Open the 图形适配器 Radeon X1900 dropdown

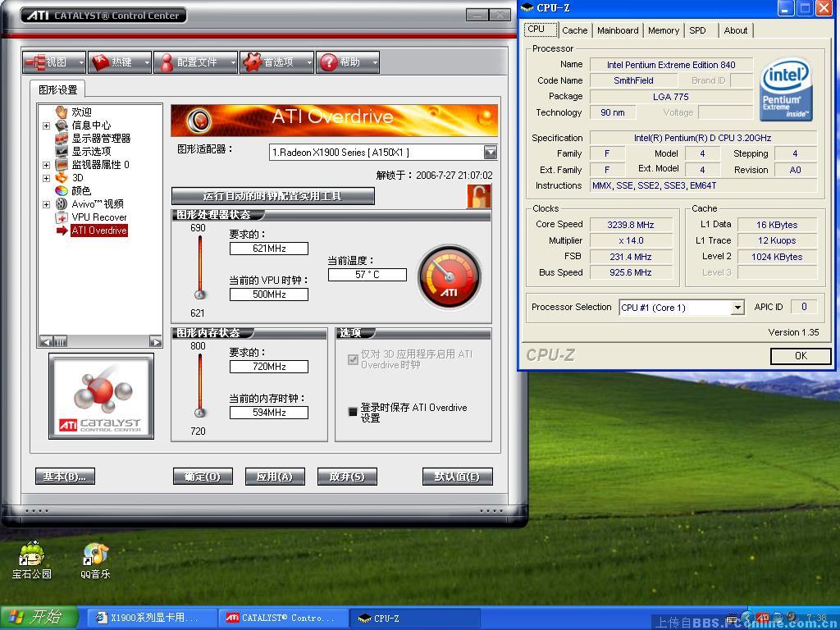click(x=491, y=152)
